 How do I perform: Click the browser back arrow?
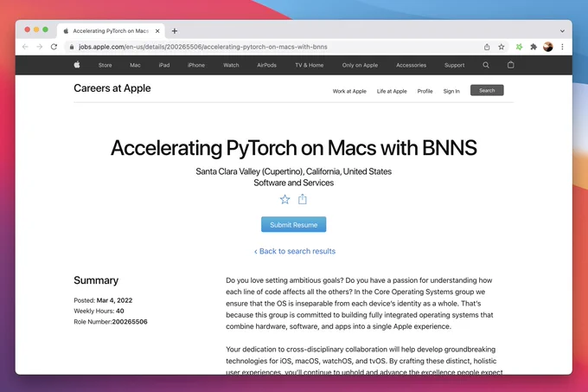pos(25,47)
